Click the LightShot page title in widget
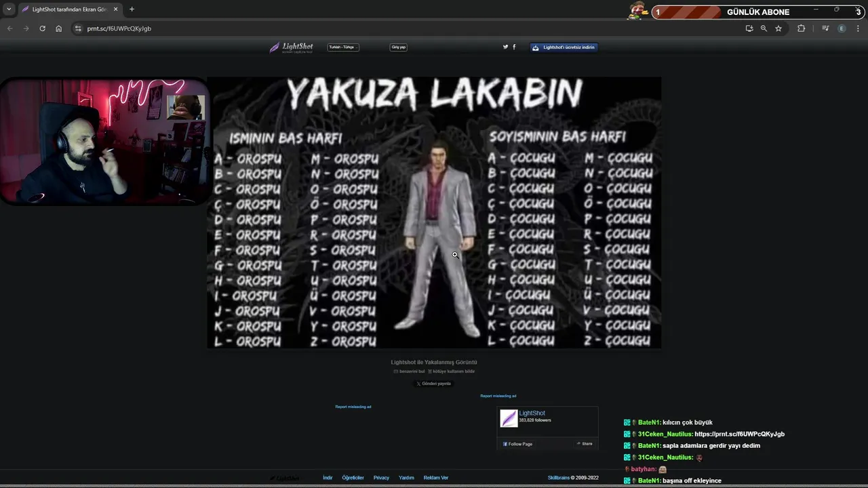The image size is (868, 488). (532, 413)
